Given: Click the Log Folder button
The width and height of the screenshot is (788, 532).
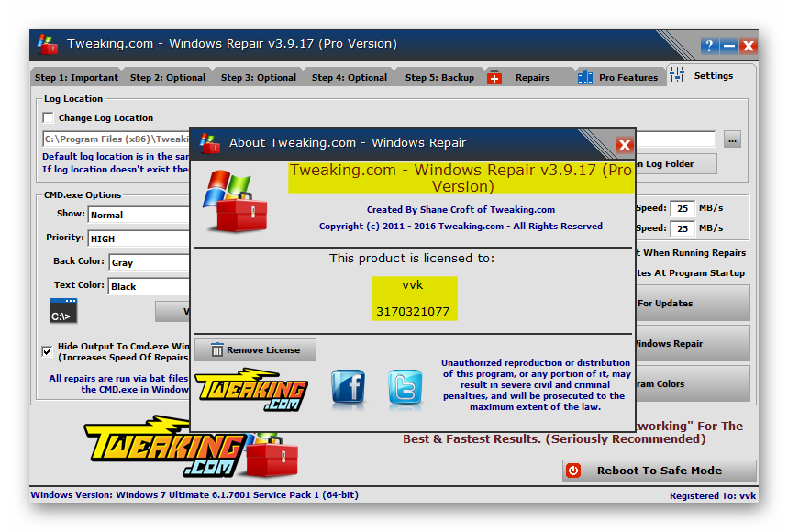Looking at the screenshot, I should click(x=676, y=164).
